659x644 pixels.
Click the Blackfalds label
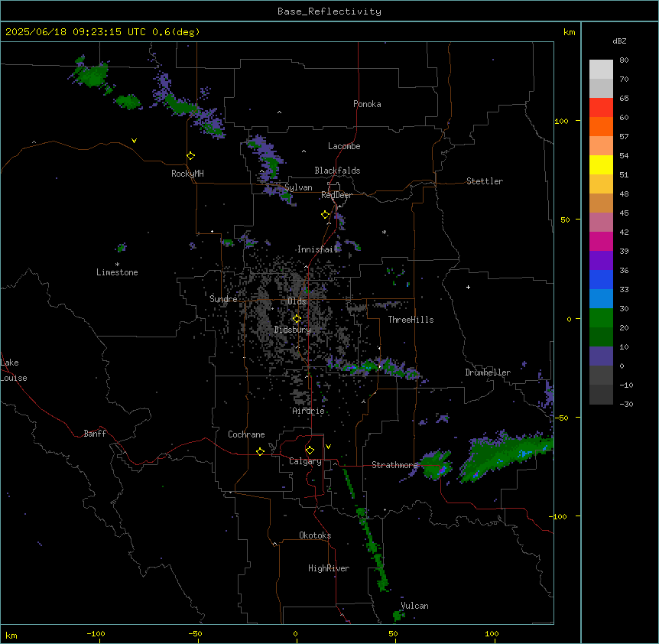pos(337,171)
